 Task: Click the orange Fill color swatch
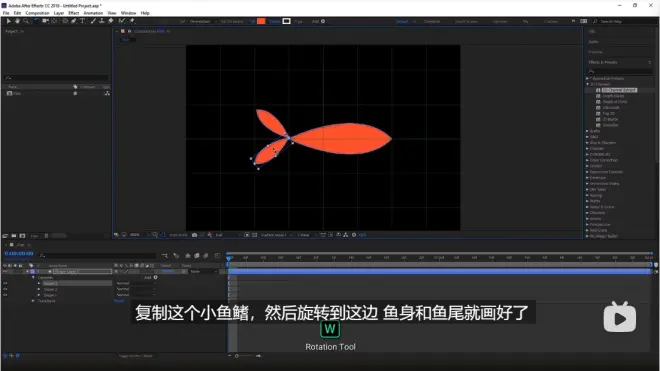[x=261, y=21]
